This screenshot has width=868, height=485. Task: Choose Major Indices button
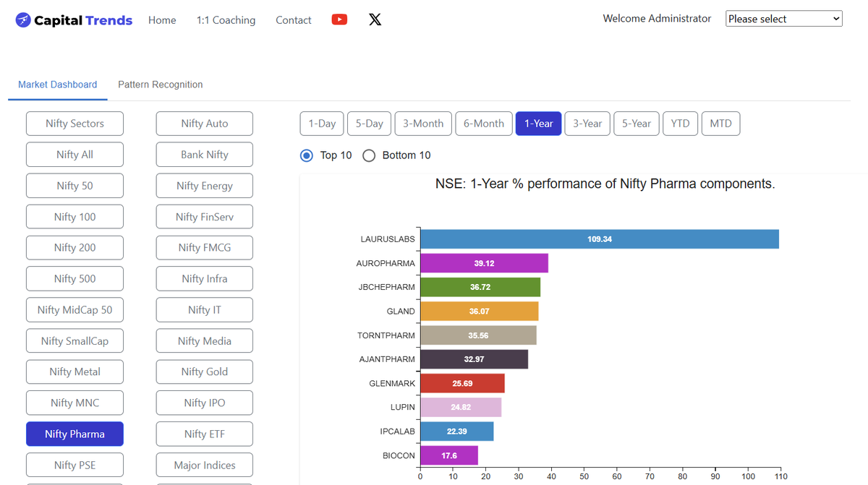coord(205,465)
